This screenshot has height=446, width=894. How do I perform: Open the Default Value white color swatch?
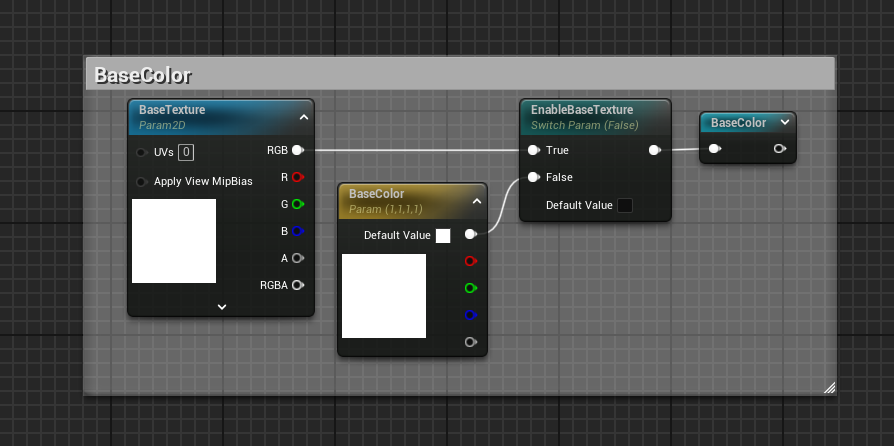point(443,236)
